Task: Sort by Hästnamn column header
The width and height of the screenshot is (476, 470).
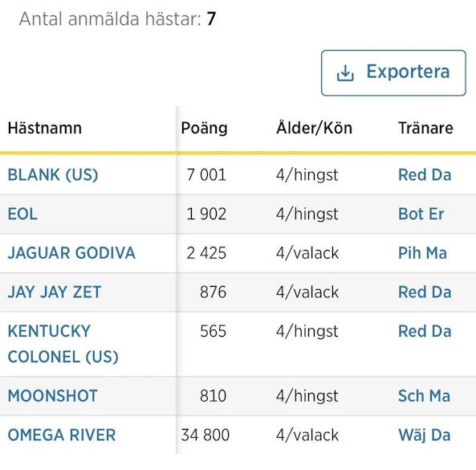Action: (45, 128)
